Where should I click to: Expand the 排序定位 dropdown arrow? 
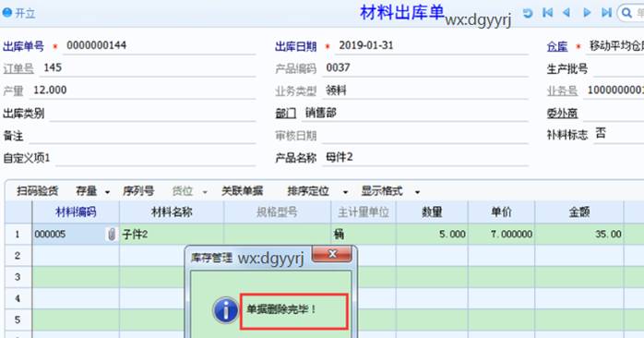pyautogui.click(x=345, y=192)
